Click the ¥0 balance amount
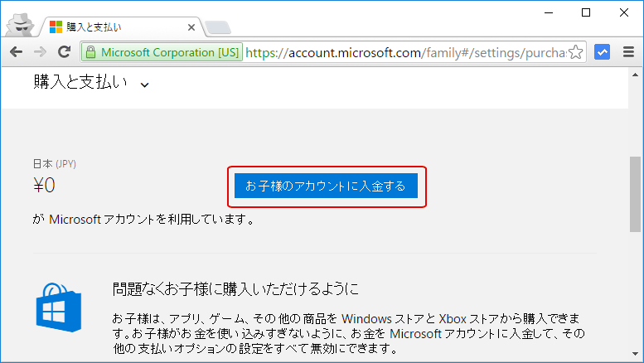The image size is (644, 363). click(44, 185)
